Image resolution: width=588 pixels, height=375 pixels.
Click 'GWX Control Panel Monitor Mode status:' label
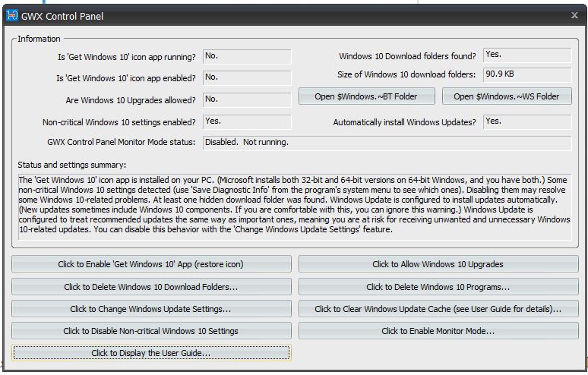tap(122, 143)
